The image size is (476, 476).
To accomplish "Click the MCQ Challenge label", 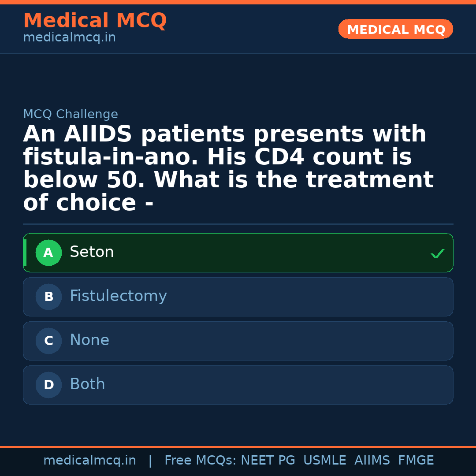I will pyautogui.click(x=71, y=115).
